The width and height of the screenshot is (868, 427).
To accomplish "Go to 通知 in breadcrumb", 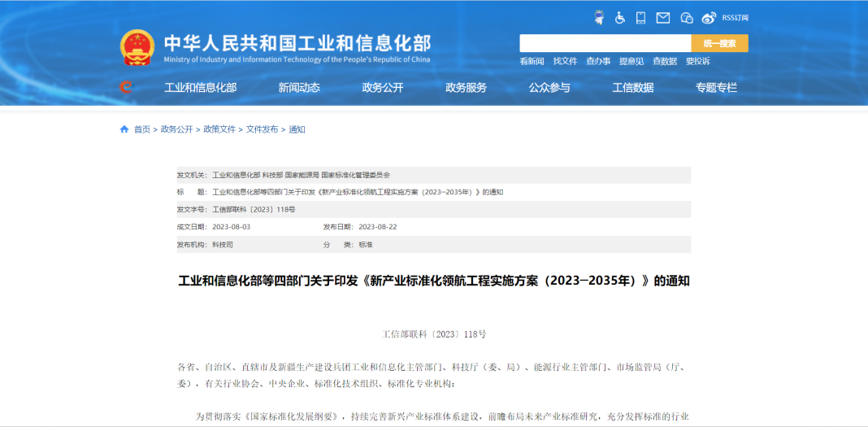I will click(297, 129).
